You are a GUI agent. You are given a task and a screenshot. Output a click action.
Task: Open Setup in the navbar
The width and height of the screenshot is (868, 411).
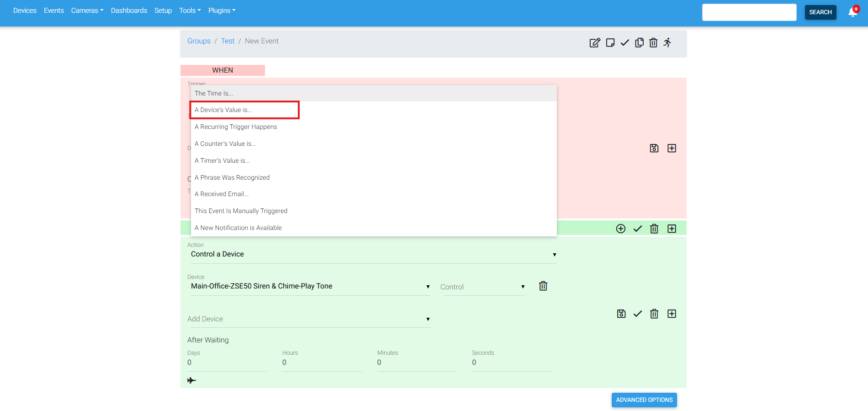pyautogui.click(x=163, y=11)
